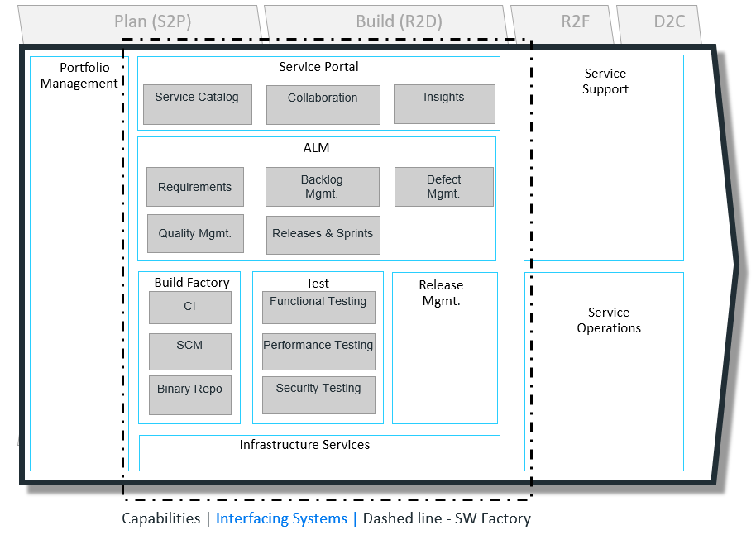The image size is (756, 535).
Task: Choose the Functional Testing box
Action: pyautogui.click(x=318, y=307)
